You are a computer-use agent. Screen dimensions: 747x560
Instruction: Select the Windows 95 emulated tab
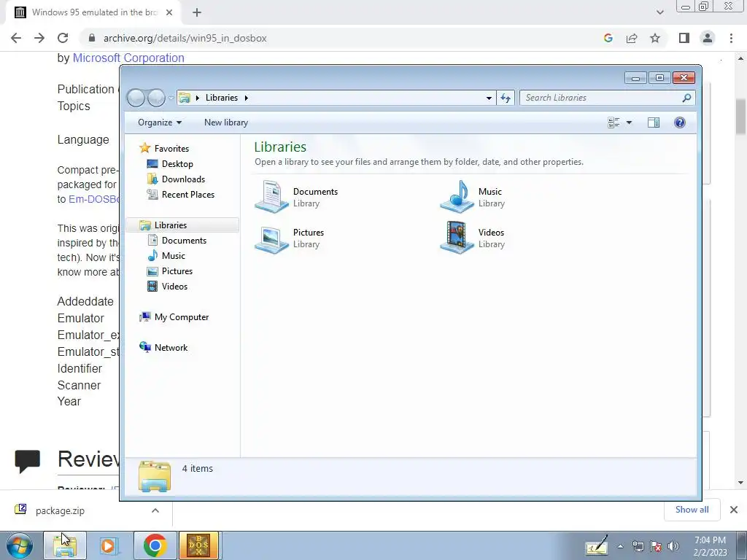pos(93,12)
